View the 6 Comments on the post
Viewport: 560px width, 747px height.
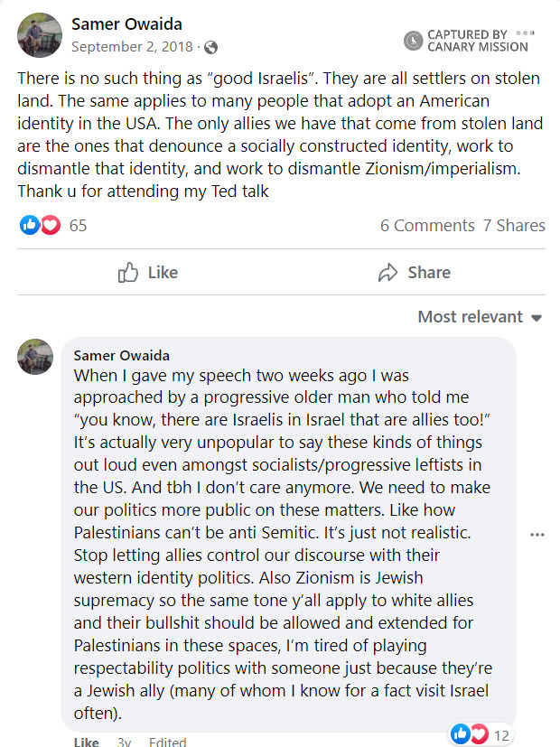(426, 226)
